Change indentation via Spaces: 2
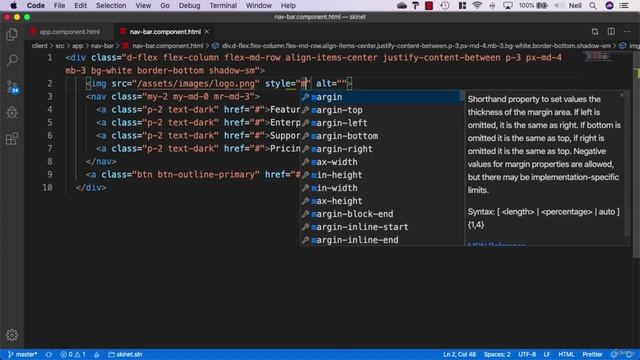 point(497,354)
